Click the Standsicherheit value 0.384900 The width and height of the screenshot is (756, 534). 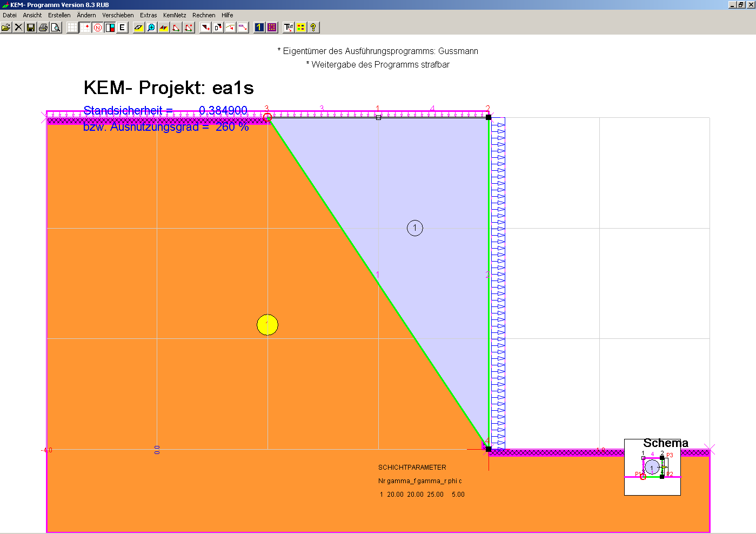coord(223,110)
